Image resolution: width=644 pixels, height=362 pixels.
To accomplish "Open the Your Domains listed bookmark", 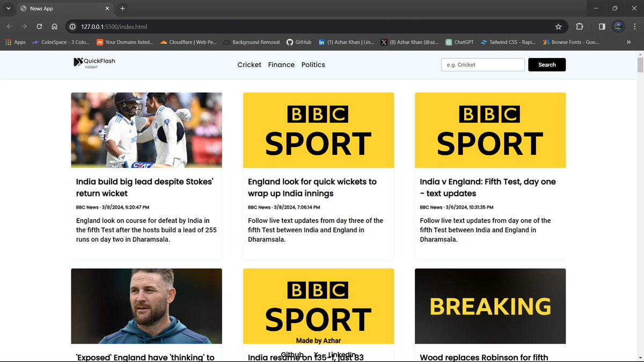I will pyautogui.click(x=125, y=42).
